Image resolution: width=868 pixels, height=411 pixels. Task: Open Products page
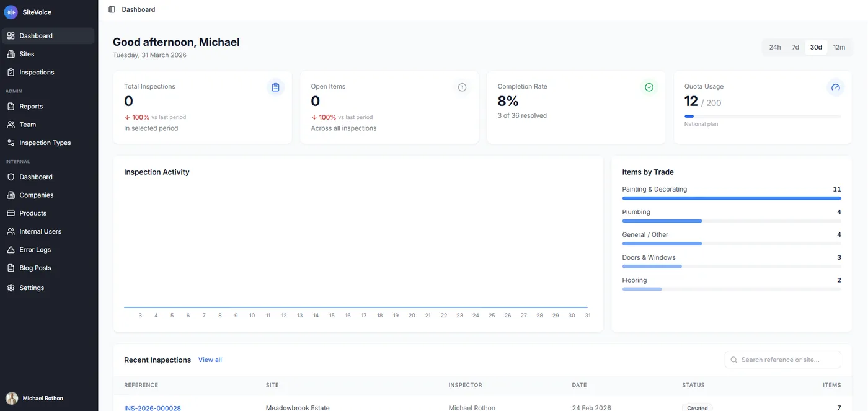point(48,213)
